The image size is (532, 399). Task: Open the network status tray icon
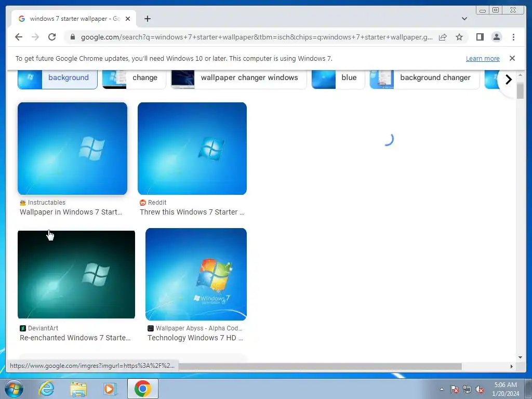[x=467, y=389]
